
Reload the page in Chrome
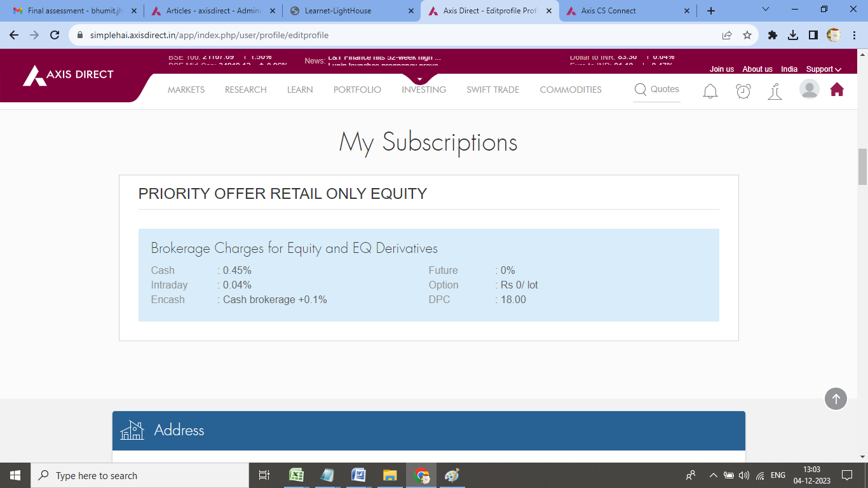pyautogui.click(x=55, y=35)
